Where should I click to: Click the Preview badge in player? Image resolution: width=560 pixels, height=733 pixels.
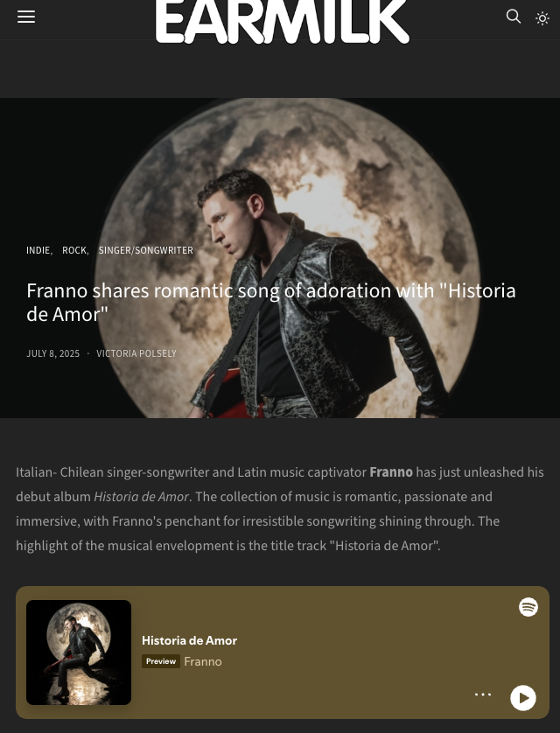coord(161,661)
